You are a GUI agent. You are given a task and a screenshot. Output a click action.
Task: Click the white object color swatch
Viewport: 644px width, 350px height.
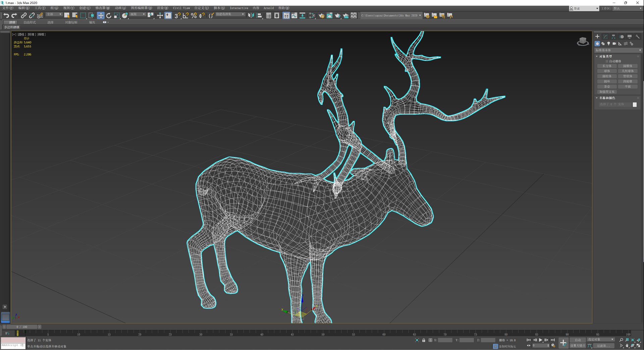634,105
